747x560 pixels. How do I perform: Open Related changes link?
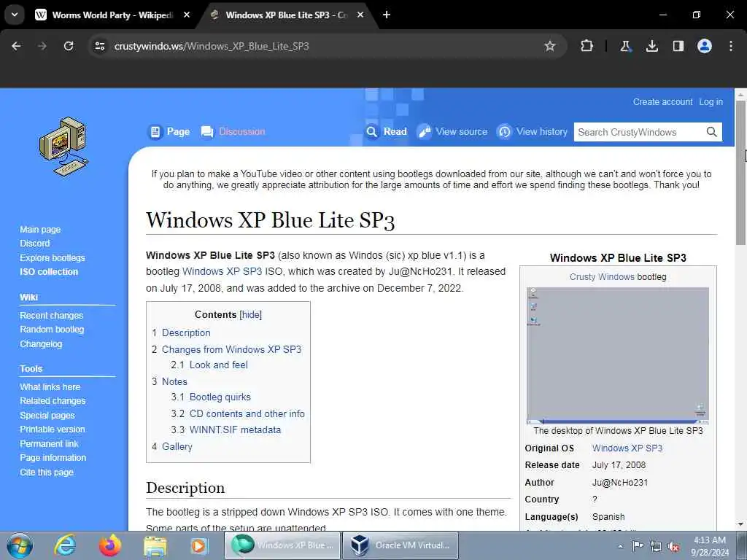click(53, 401)
